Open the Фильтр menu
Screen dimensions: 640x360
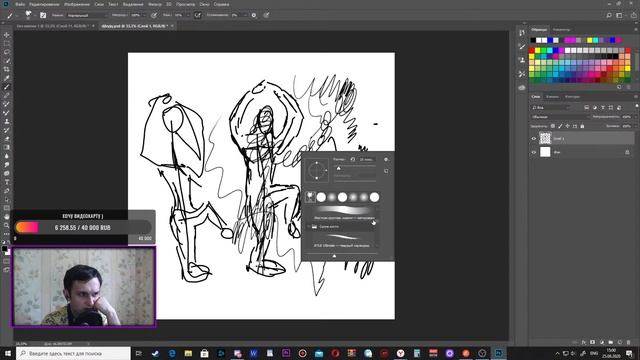click(155, 4)
